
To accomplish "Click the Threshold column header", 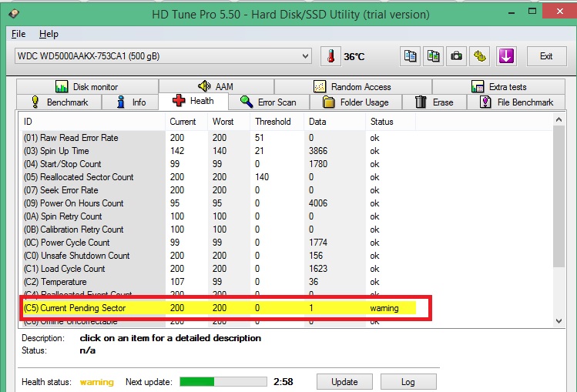I will click(x=277, y=122).
